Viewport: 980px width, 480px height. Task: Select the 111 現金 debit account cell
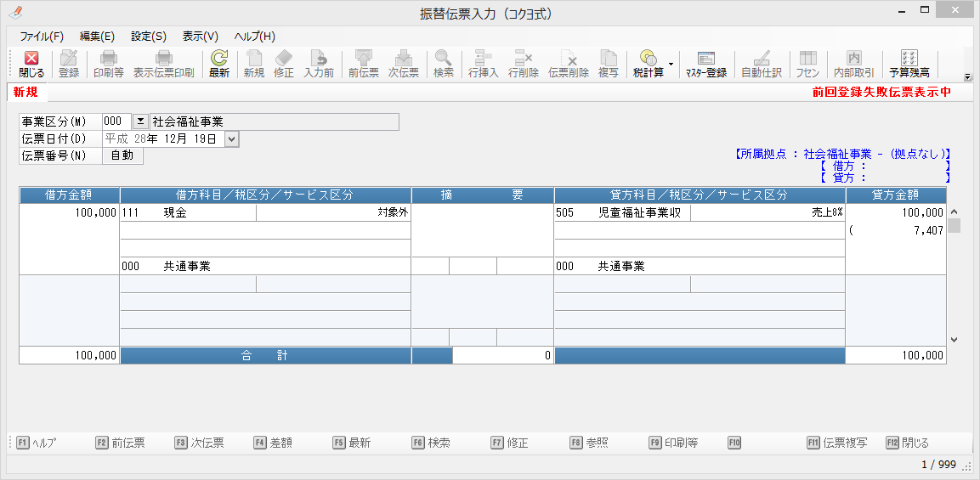(188, 213)
